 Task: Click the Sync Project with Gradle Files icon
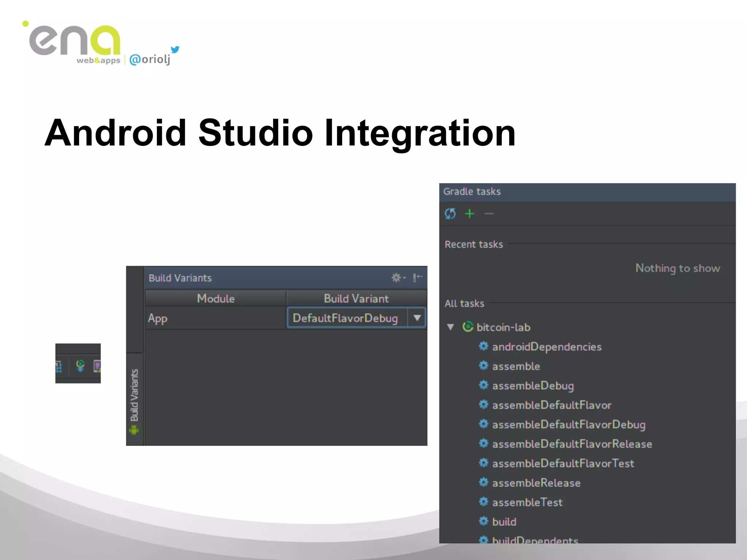click(x=80, y=365)
